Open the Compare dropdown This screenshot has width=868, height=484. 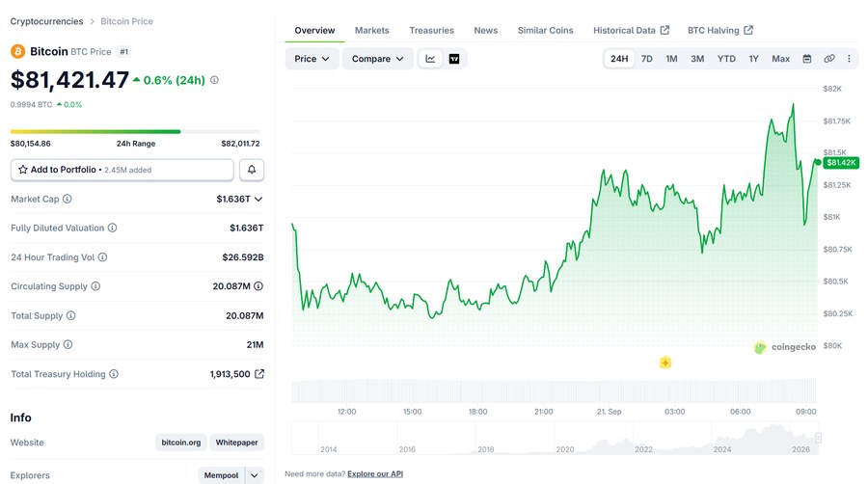[x=377, y=59]
